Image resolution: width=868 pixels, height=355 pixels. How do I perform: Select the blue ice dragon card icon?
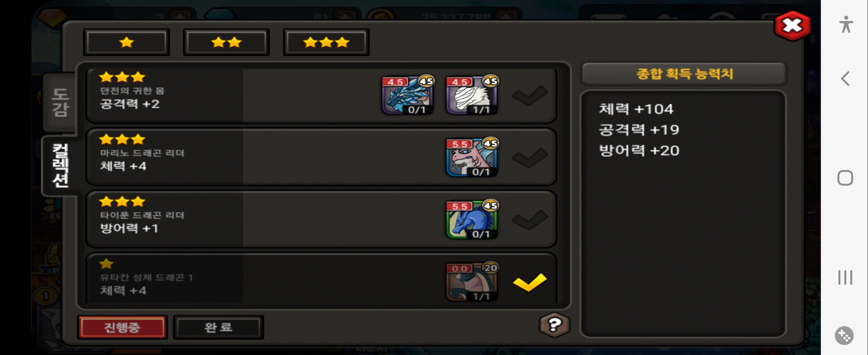(x=408, y=95)
